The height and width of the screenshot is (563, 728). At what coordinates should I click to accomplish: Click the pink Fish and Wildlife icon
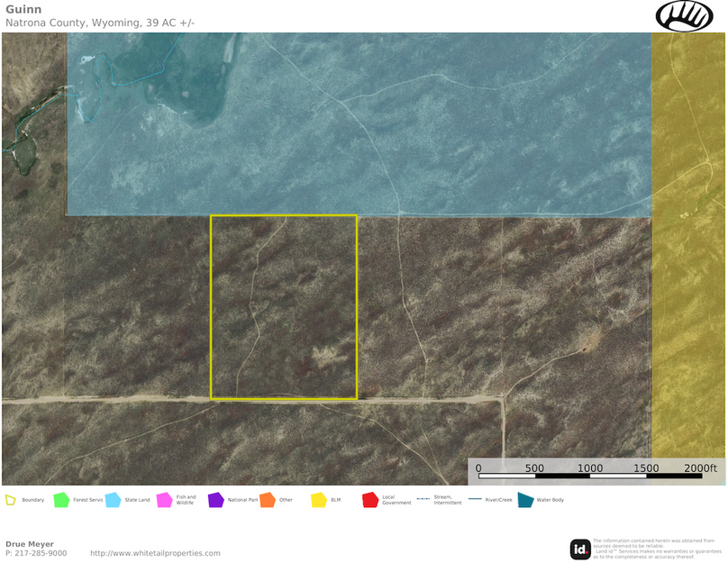164,500
